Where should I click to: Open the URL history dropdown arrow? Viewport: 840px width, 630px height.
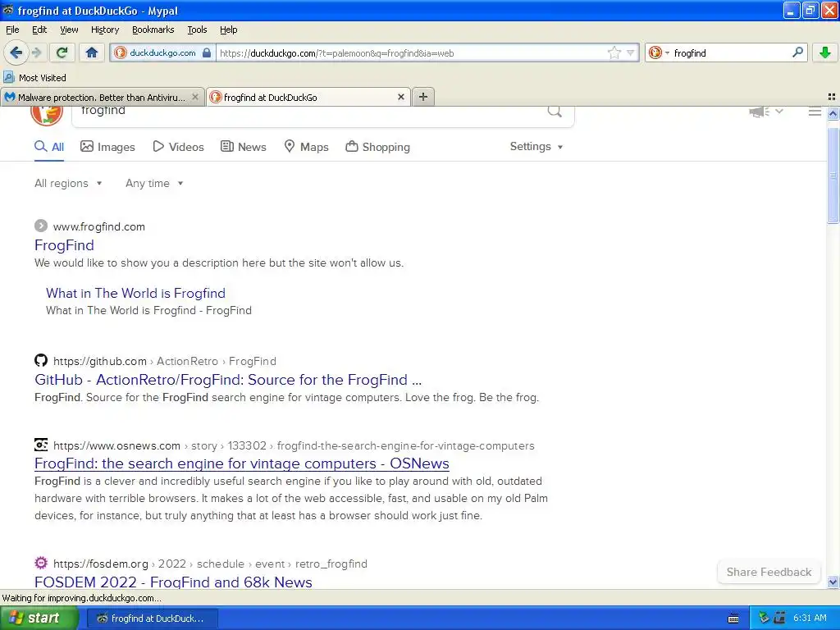click(x=631, y=52)
